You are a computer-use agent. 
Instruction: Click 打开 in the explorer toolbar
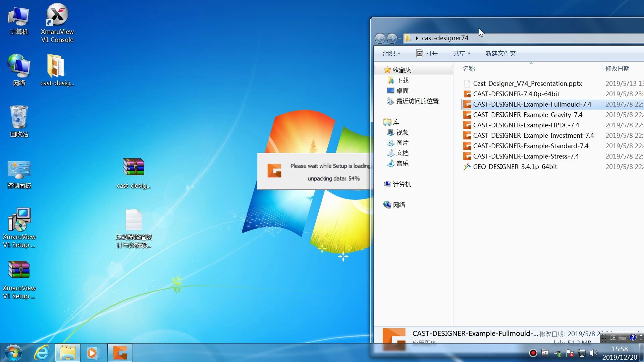pos(427,53)
